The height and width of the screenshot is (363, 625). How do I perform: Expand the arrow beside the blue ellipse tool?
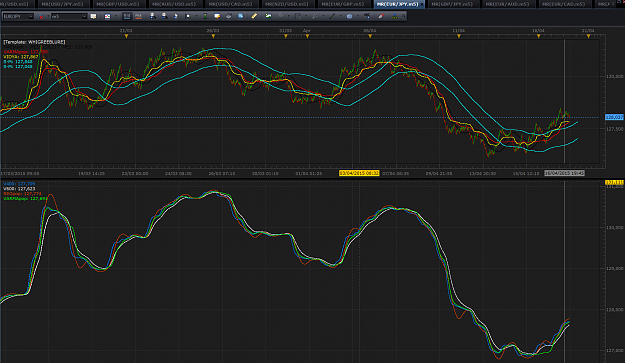pyautogui.click(x=358, y=16)
